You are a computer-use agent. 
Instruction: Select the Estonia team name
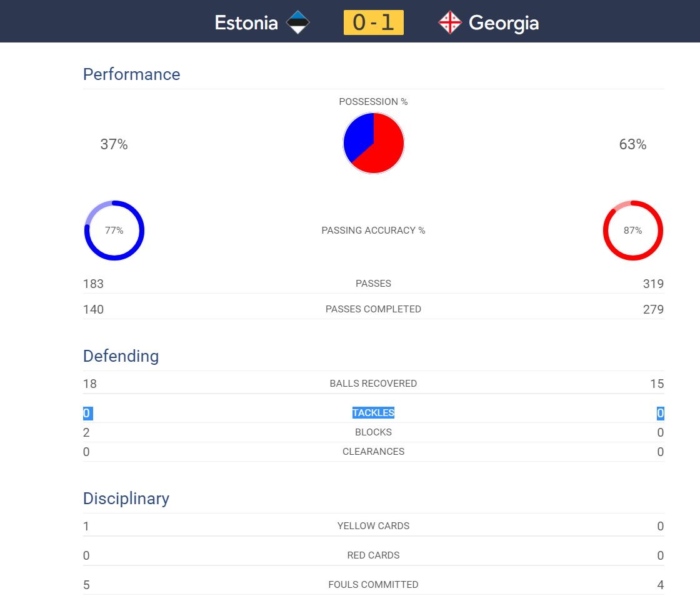246,23
